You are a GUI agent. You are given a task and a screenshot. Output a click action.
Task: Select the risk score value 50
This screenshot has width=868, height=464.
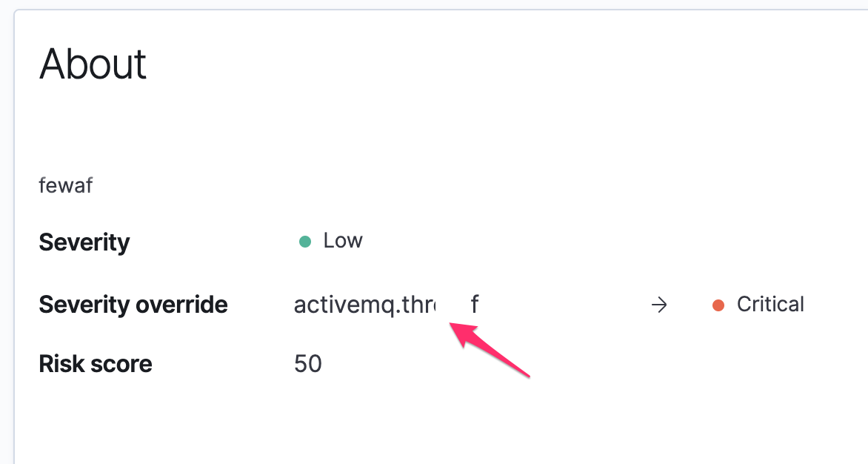point(308,364)
